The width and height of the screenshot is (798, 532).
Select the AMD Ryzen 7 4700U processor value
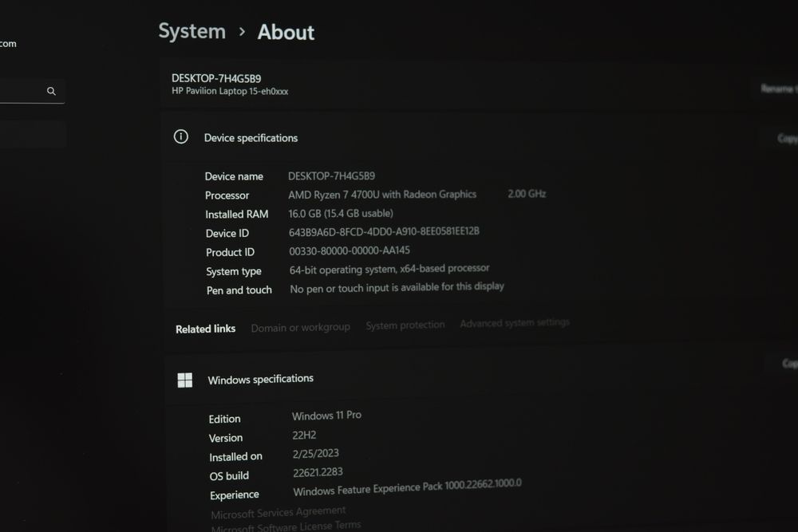382,195
